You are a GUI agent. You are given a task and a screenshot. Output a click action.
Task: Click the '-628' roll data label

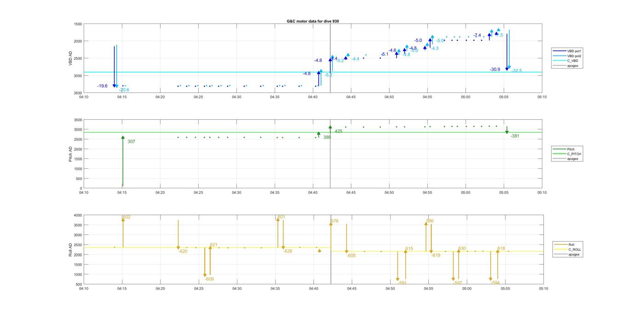[x=287, y=251]
